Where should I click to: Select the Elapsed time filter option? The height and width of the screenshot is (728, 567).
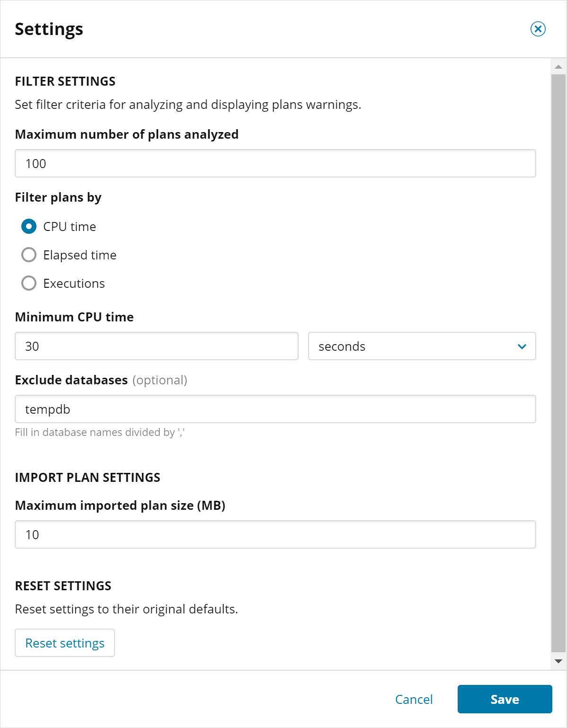(x=29, y=255)
